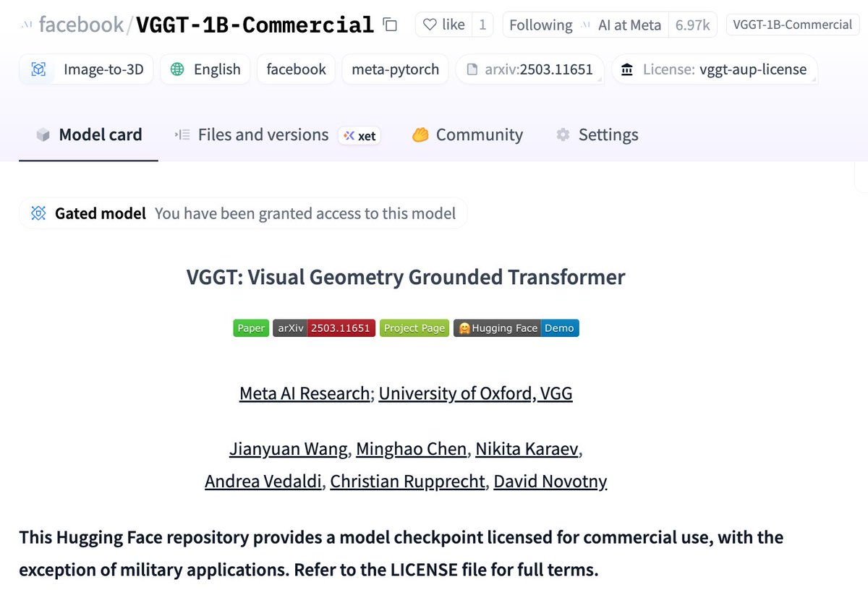Click the commercial-use license paragraph
Image resolution: width=868 pixels, height=603 pixels.
pyautogui.click(x=401, y=554)
